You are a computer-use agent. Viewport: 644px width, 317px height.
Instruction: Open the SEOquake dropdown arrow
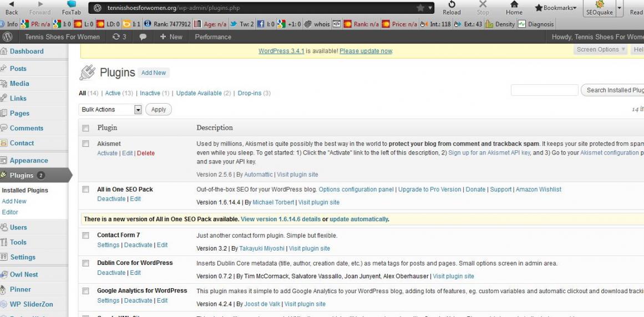pyautogui.click(x=620, y=8)
